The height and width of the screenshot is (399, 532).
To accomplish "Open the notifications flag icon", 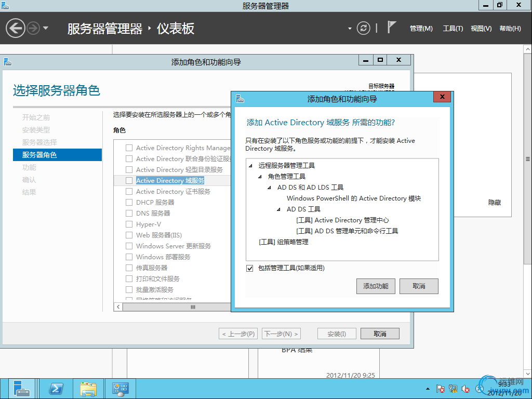I will (x=391, y=27).
